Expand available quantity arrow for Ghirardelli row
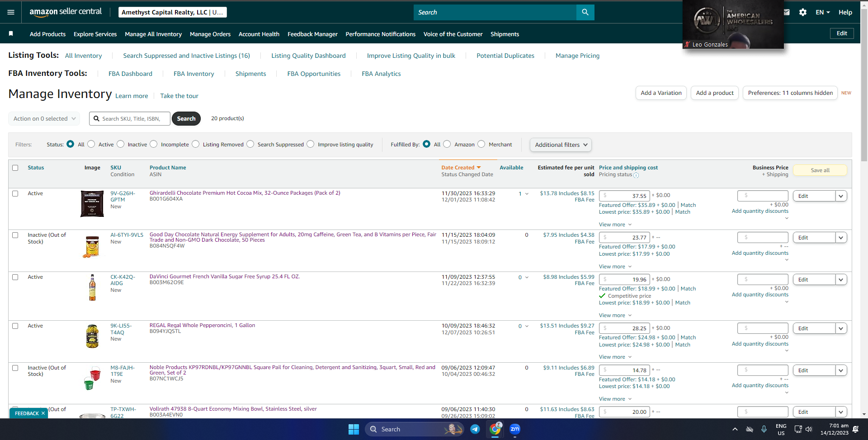Image resolution: width=868 pixels, height=440 pixels. [x=527, y=194]
